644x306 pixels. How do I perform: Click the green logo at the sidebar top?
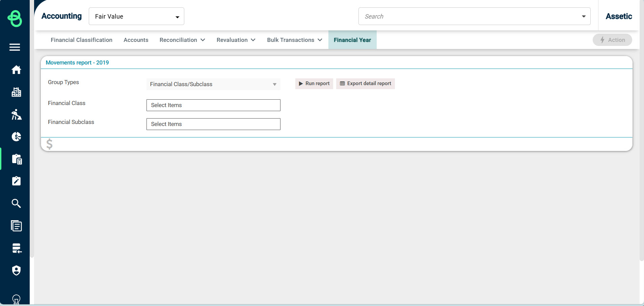click(x=15, y=18)
